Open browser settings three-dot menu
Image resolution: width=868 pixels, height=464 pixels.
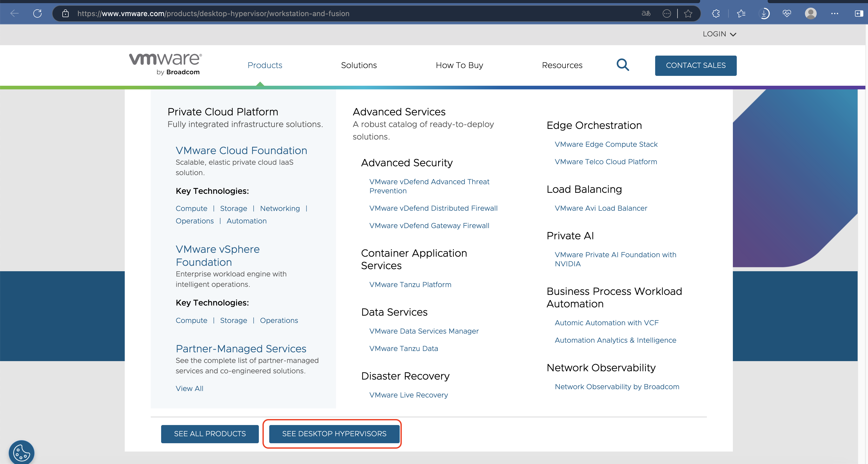835,14
